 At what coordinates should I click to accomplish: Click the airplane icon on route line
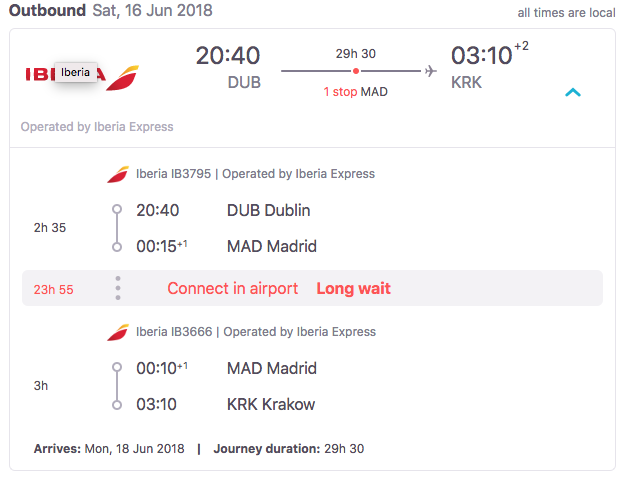pyautogui.click(x=431, y=71)
